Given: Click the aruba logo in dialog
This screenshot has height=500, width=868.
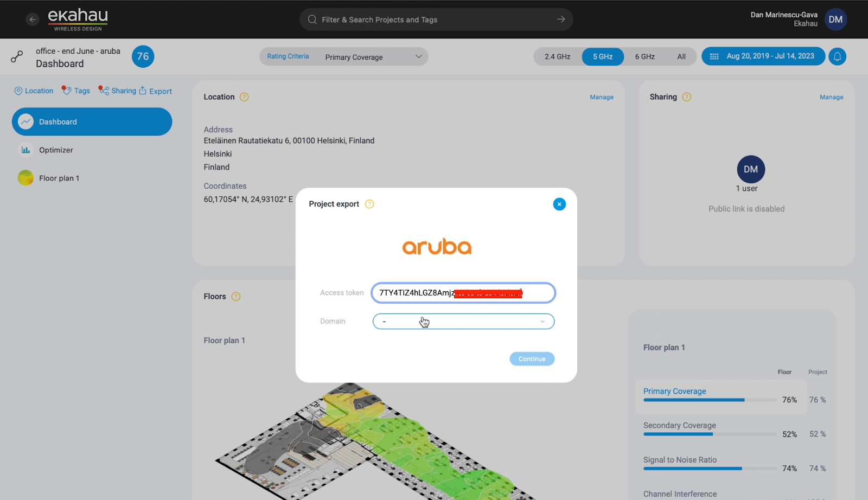Looking at the screenshot, I should point(437,247).
